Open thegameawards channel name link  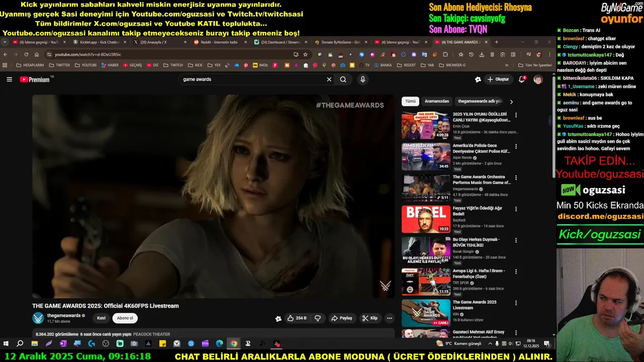[64, 316]
